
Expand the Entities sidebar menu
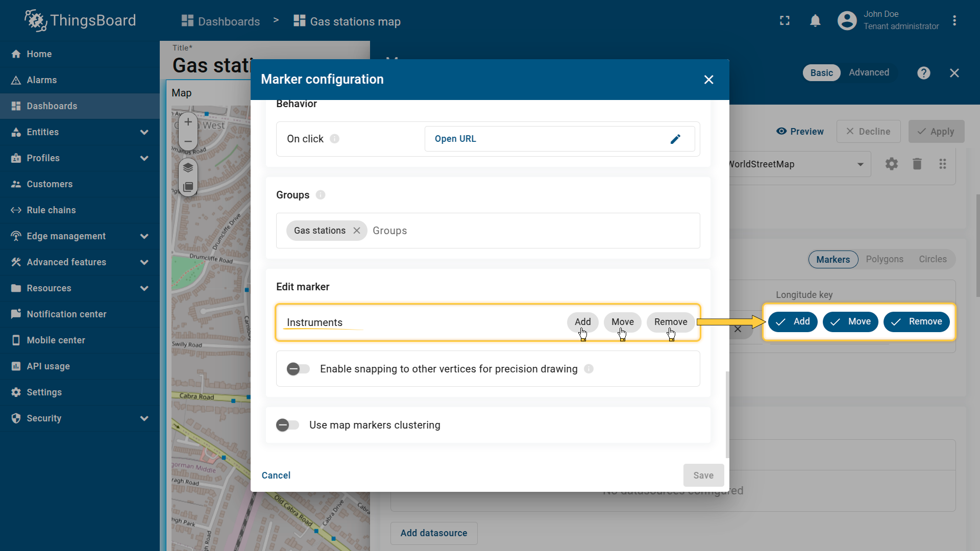[x=144, y=132]
